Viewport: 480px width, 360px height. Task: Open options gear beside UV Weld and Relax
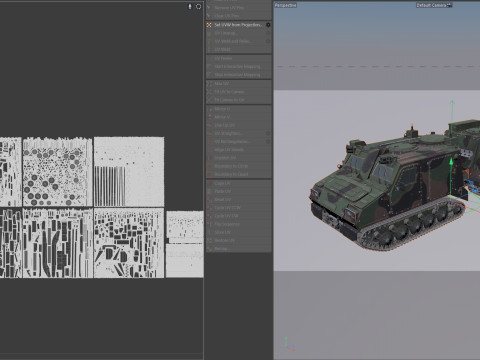[x=268, y=41]
